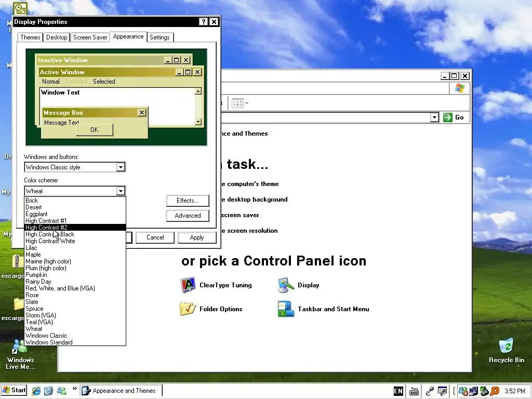Select Slate in the scheme list
Screen dimensions: 532x399
coord(75,302)
